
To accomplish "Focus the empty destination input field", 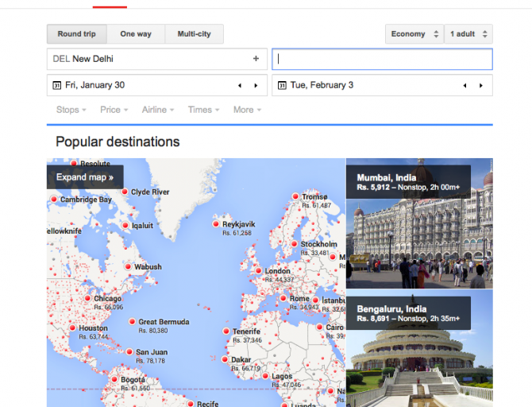I will pyautogui.click(x=382, y=60).
